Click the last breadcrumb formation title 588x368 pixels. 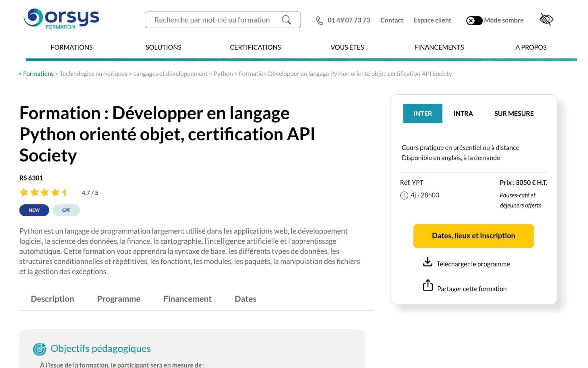[x=345, y=74]
